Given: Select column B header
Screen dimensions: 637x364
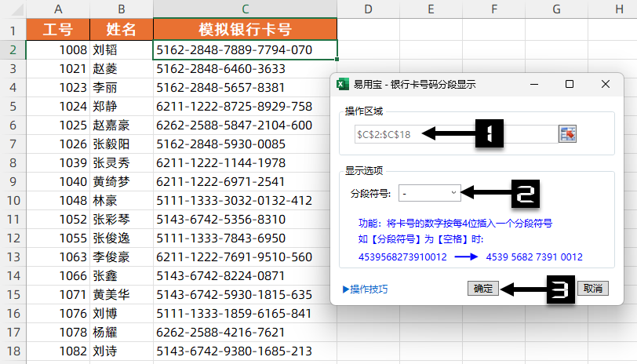Looking at the screenshot, I should (x=122, y=9).
